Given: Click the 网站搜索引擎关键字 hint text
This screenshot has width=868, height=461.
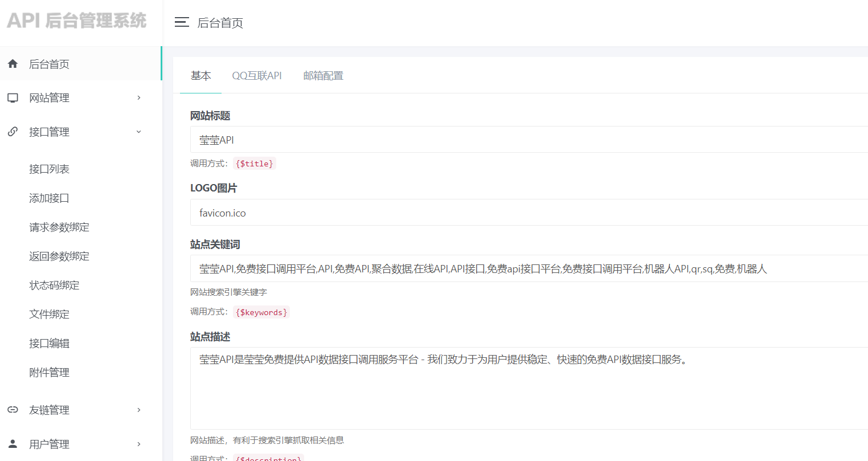Looking at the screenshot, I should coord(228,292).
